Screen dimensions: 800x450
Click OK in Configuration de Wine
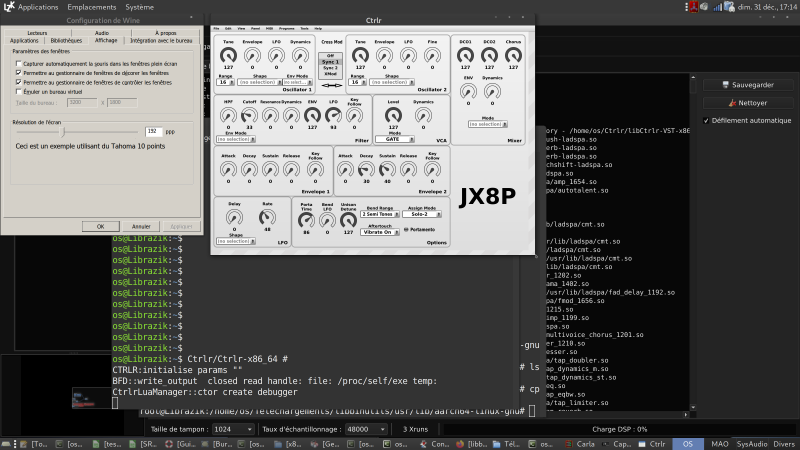point(101,227)
